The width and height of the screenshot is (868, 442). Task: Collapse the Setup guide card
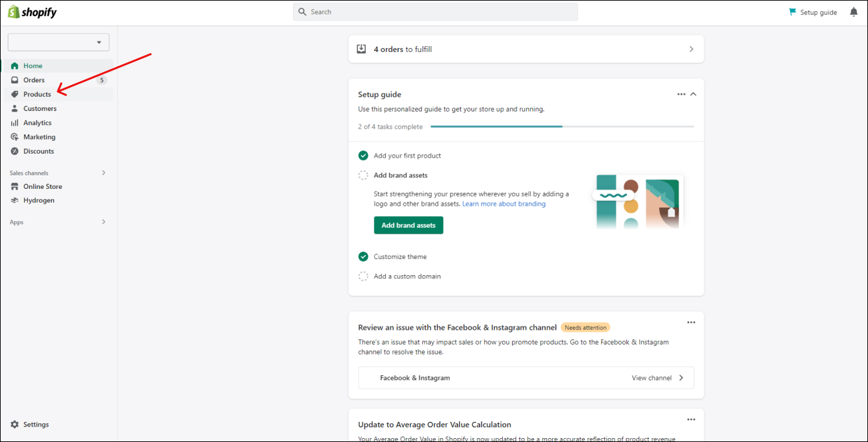tap(693, 94)
